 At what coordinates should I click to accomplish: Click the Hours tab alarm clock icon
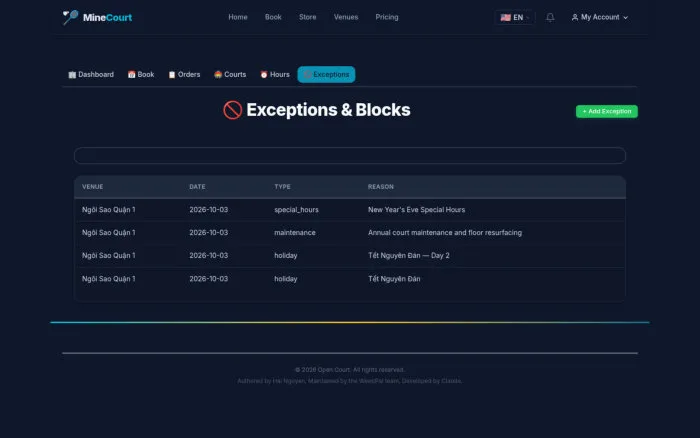click(x=264, y=75)
